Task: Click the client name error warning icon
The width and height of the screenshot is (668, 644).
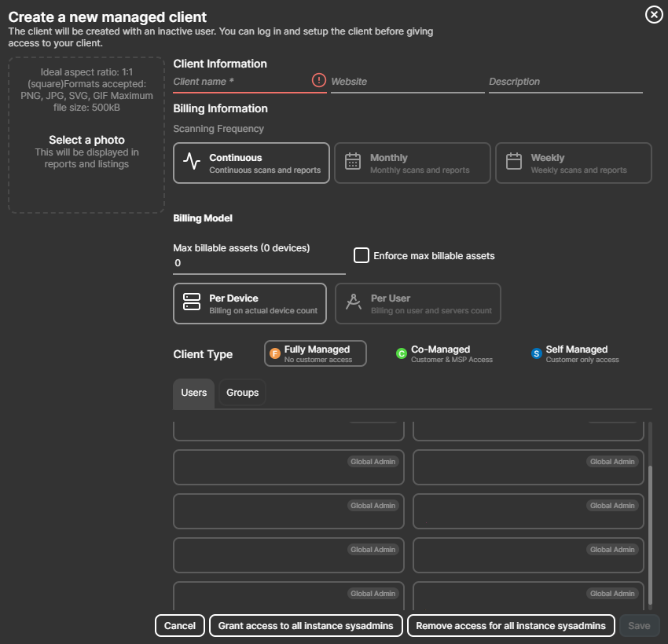Action: coord(318,80)
